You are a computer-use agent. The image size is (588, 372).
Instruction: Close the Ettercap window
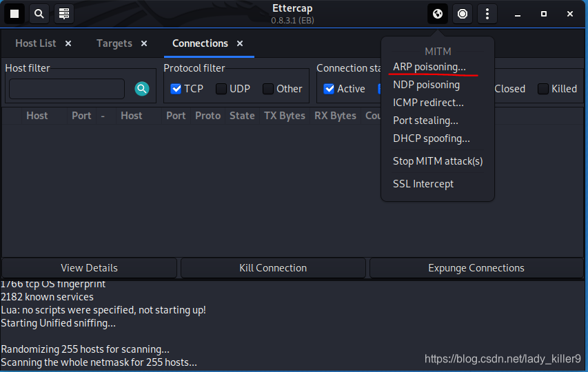pos(570,14)
